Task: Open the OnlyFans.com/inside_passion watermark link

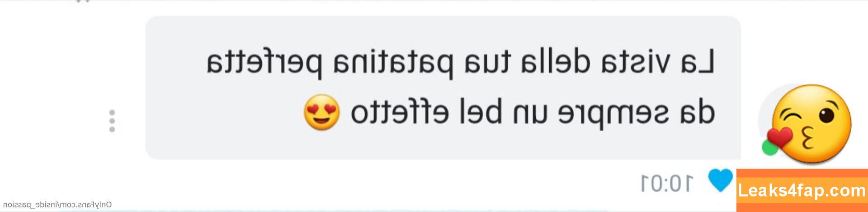Action: [x=57, y=205]
